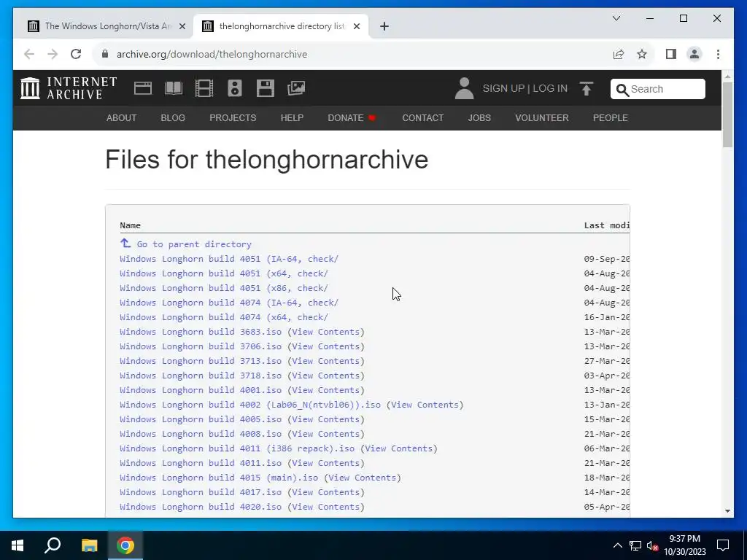Image resolution: width=747 pixels, height=560 pixels.
Task: Share this page via the share icon
Action: click(619, 54)
